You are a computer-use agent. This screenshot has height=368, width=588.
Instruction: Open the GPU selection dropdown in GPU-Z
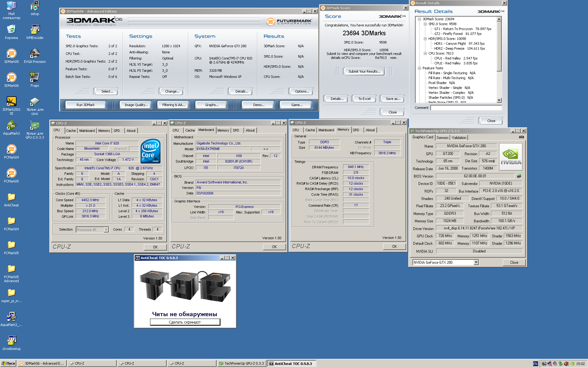click(x=476, y=262)
